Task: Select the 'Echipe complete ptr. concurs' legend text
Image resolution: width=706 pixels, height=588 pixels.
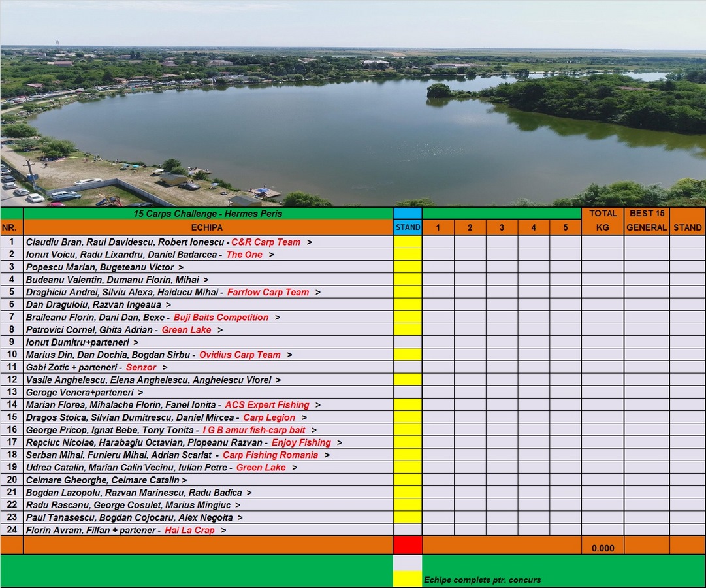Action: [482, 580]
